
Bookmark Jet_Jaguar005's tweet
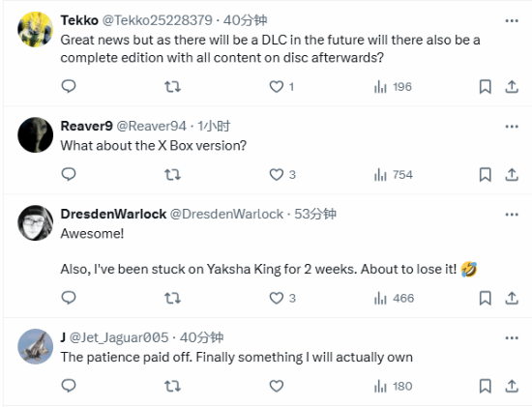point(486,386)
